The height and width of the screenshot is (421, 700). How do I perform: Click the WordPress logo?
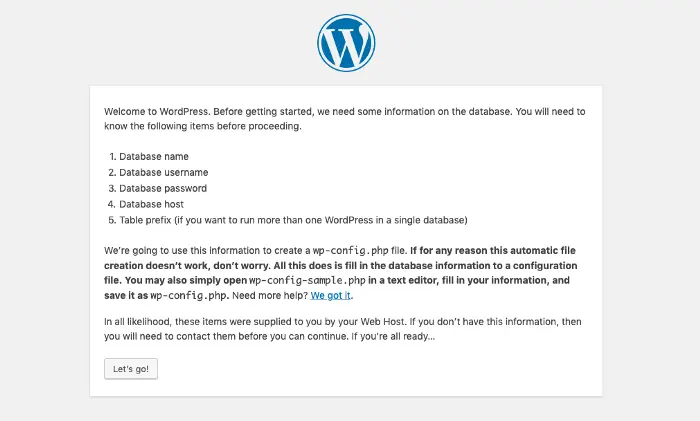pos(346,42)
